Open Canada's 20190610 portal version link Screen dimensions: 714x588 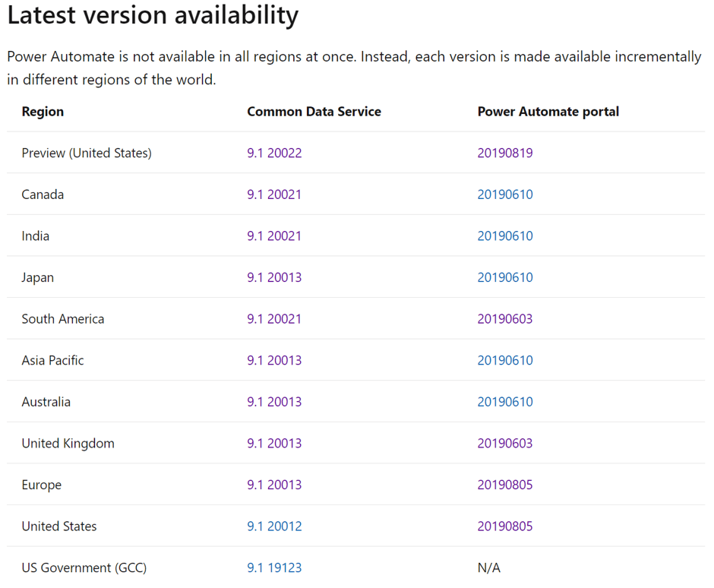pos(505,194)
